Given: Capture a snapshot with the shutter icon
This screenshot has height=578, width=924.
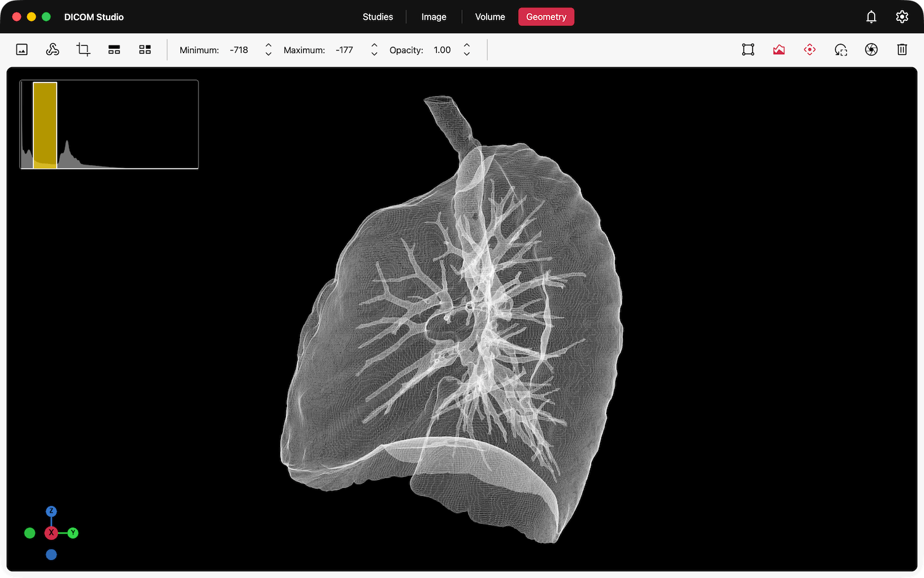Looking at the screenshot, I should pos(872,50).
